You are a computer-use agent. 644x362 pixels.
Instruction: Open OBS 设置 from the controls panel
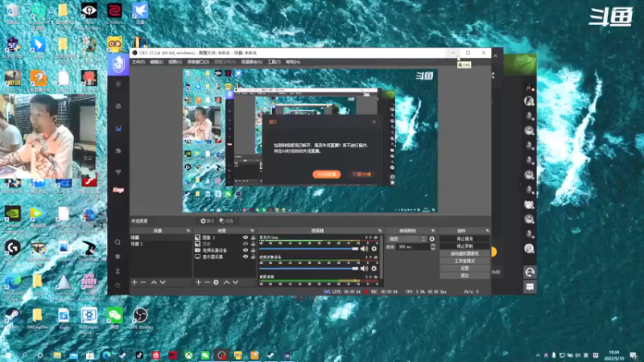tap(464, 269)
